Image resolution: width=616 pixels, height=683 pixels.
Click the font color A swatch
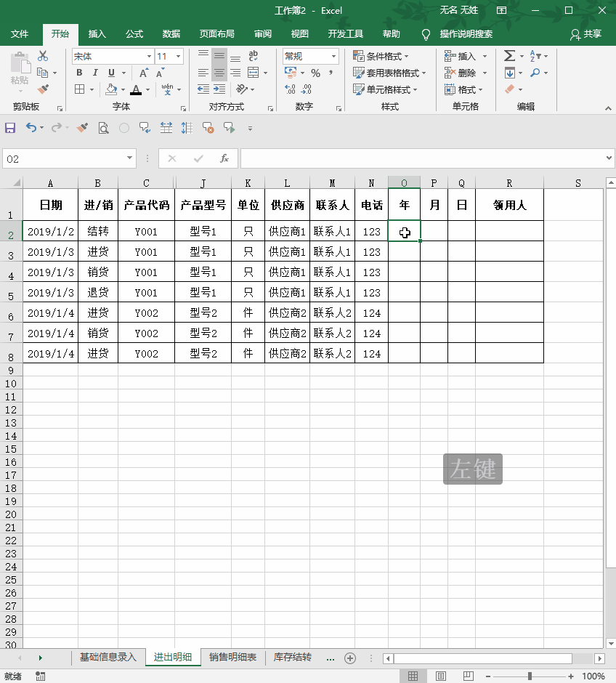tap(137, 89)
